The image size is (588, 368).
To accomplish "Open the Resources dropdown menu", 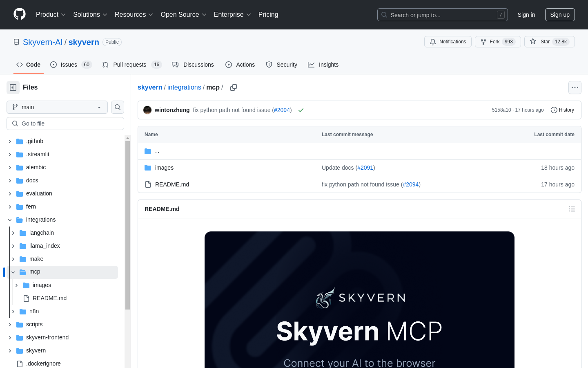I will point(134,14).
